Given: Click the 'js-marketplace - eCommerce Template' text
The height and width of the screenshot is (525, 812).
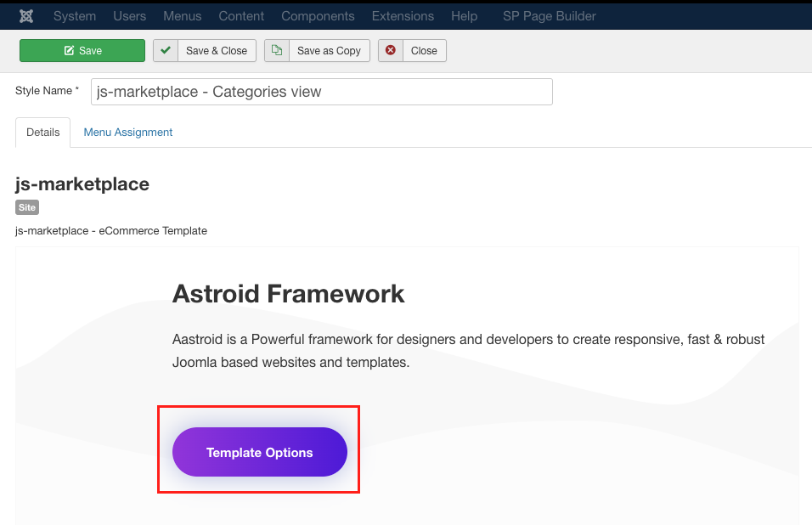Looking at the screenshot, I should point(111,230).
